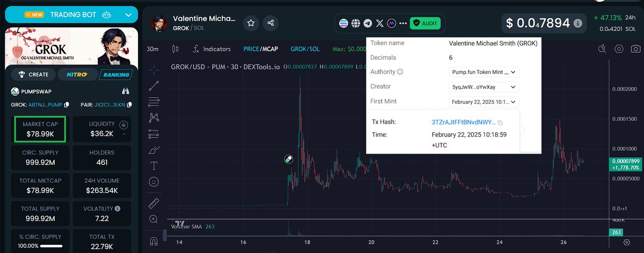
Task: Click the liquidity lock icon
Action: tap(124, 125)
